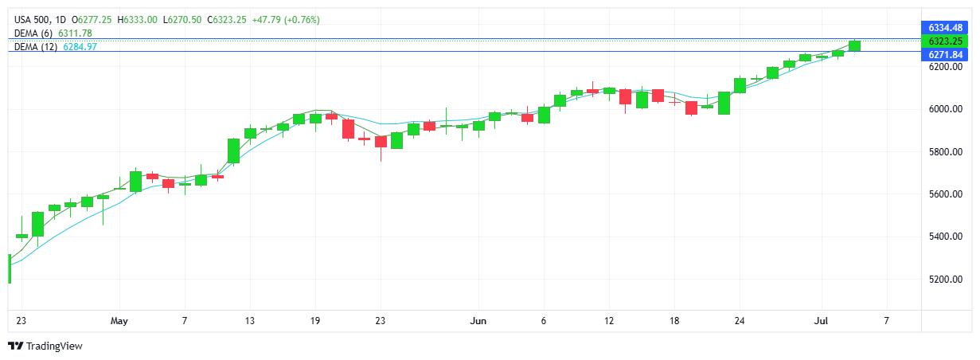Click the 12 date label
980x360 pixels.
tap(609, 320)
